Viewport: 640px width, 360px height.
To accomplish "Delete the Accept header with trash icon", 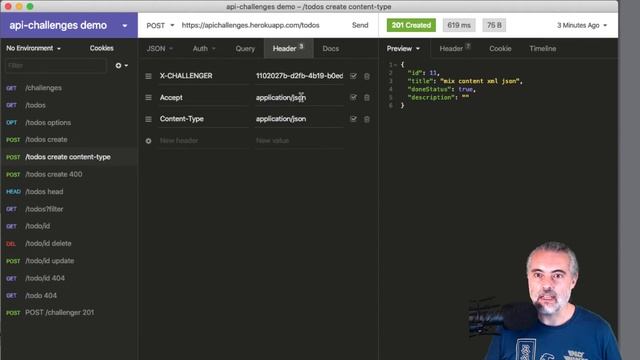I will pyautogui.click(x=367, y=98).
